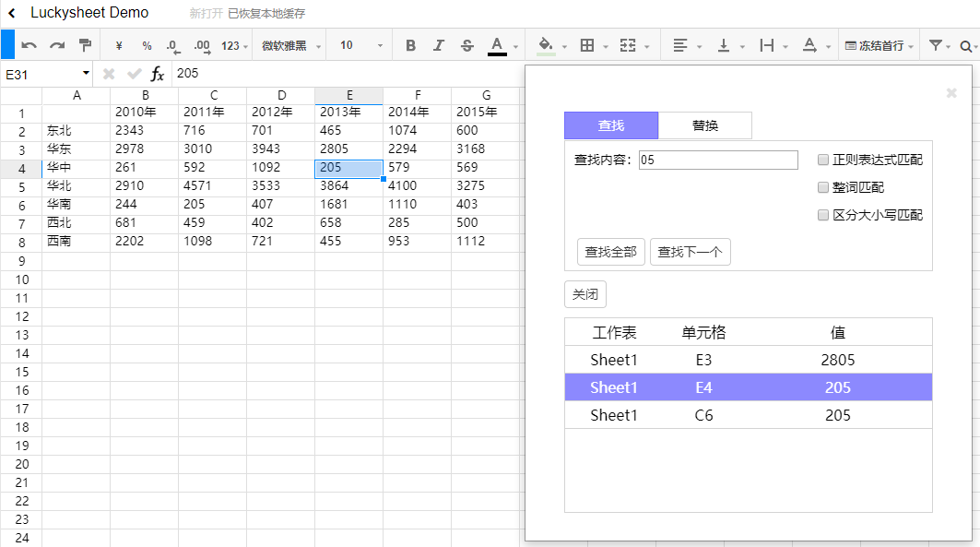This screenshot has width=980, height=547.
Task: Check 区分大小写匹配 option
Action: [821, 215]
